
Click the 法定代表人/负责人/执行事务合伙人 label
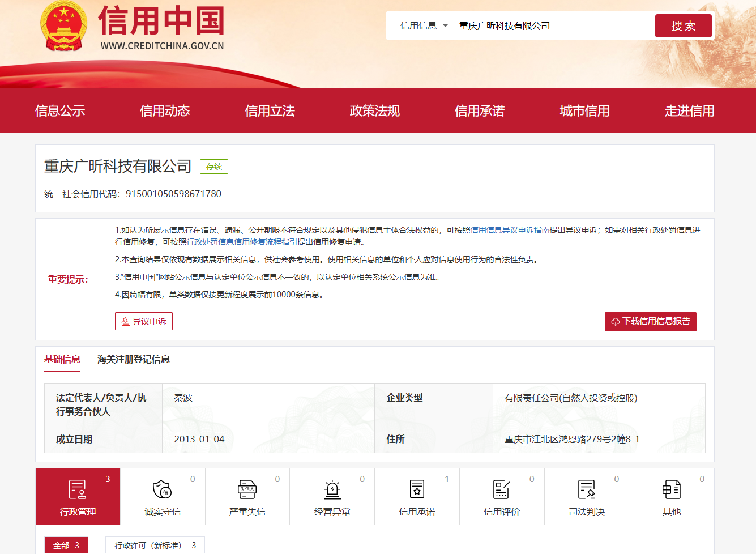click(x=101, y=404)
